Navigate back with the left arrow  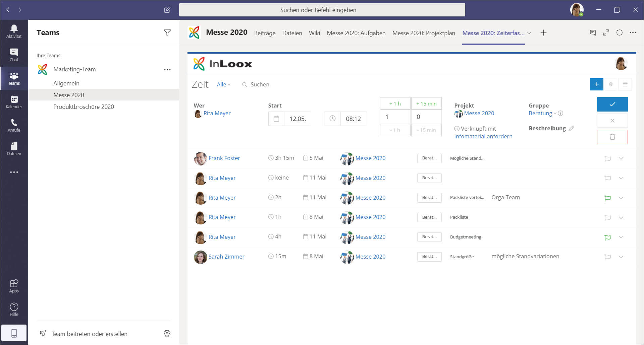pos(8,10)
